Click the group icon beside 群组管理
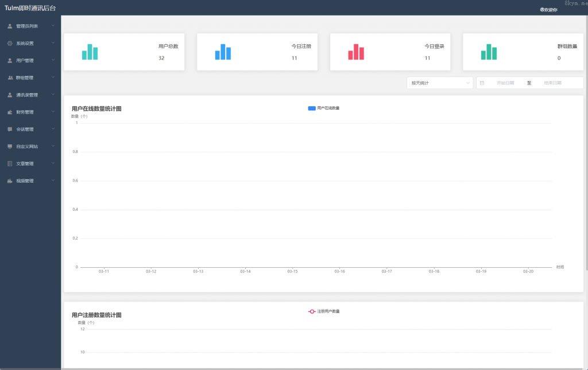The width and height of the screenshot is (588, 370). click(x=10, y=78)
